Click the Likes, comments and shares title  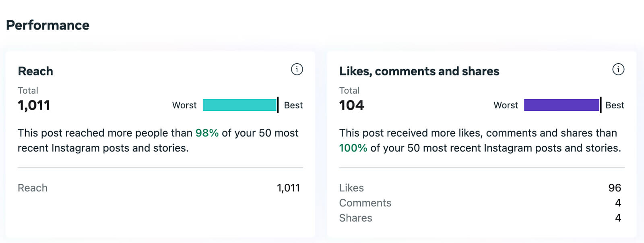[x=419, y=71]
